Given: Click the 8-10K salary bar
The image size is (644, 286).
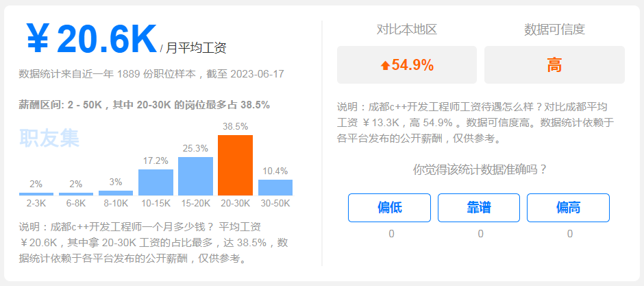Looking at the screenshot, I should 116,193.
